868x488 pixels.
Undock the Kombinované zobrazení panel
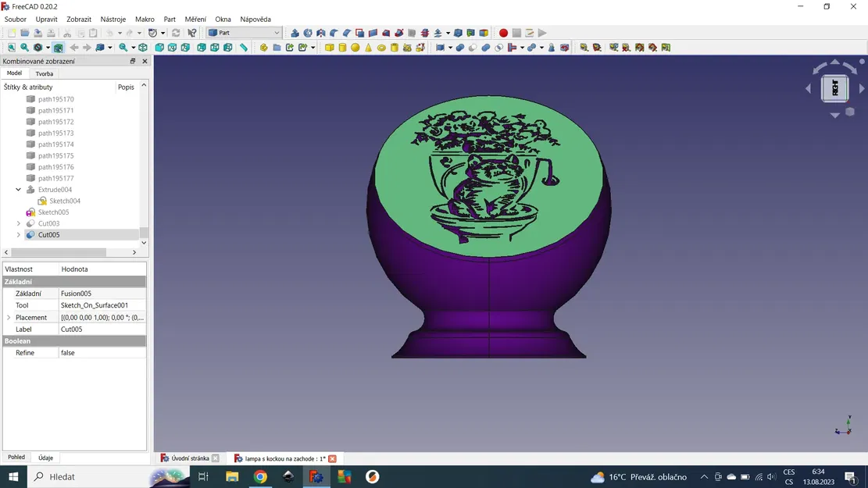click(133, 62)
